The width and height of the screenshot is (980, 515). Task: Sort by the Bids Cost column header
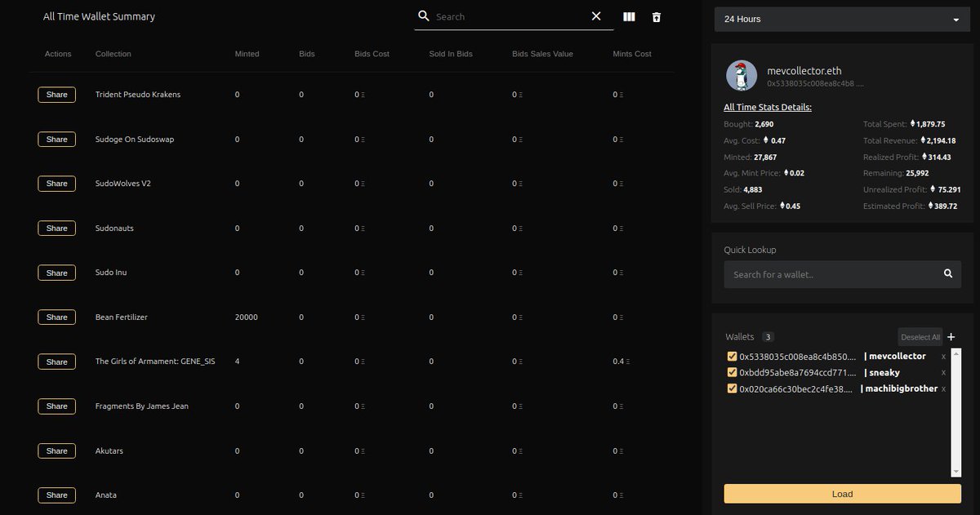pyautogui.click(x=372, y=54)
